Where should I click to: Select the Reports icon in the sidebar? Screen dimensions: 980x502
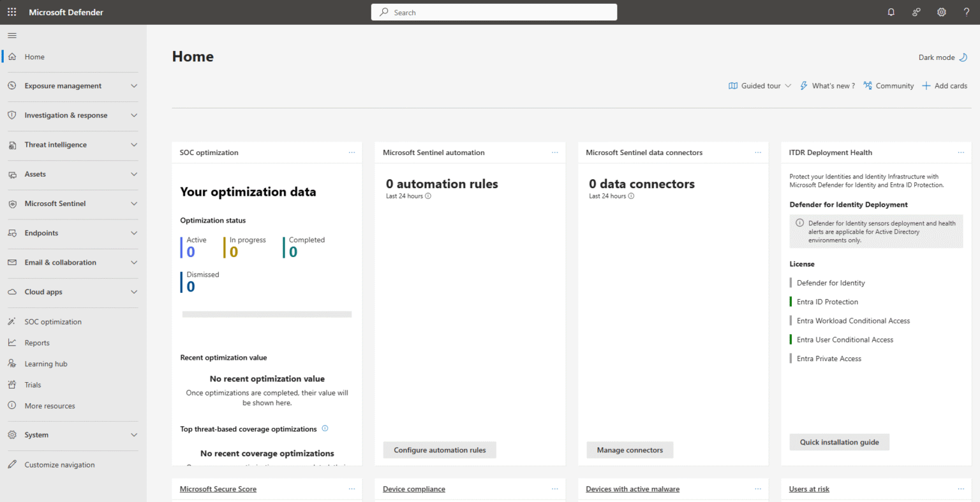click(x=12, y=343)
